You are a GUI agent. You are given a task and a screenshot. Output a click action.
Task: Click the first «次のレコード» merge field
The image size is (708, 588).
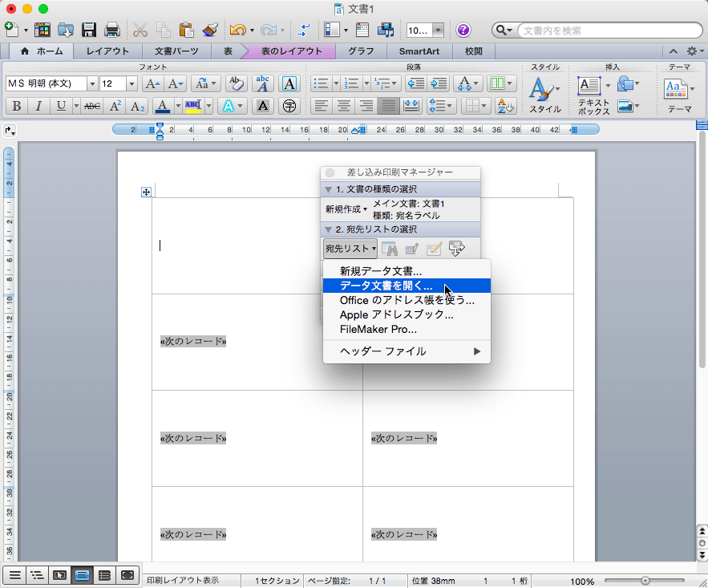click(x=193, y=342)
